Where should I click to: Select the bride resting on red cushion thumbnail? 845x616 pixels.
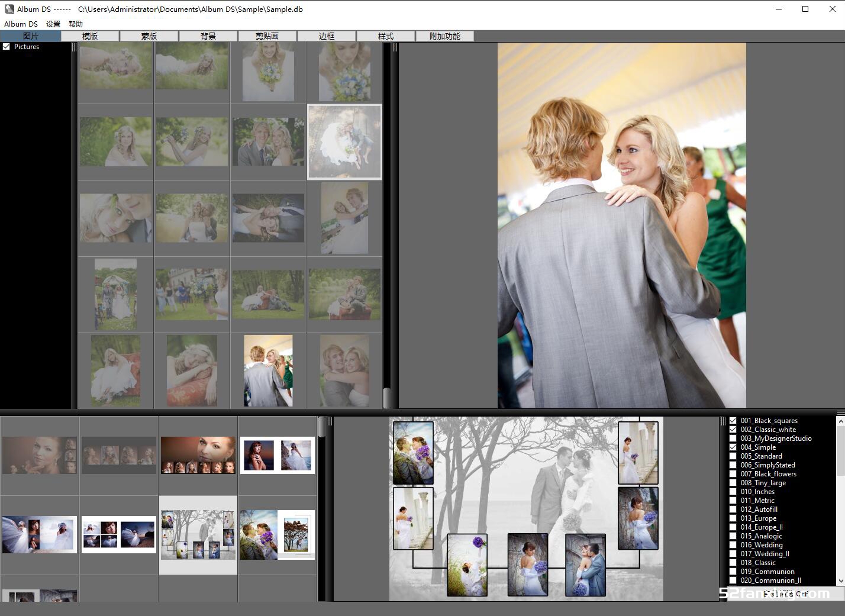192,370
